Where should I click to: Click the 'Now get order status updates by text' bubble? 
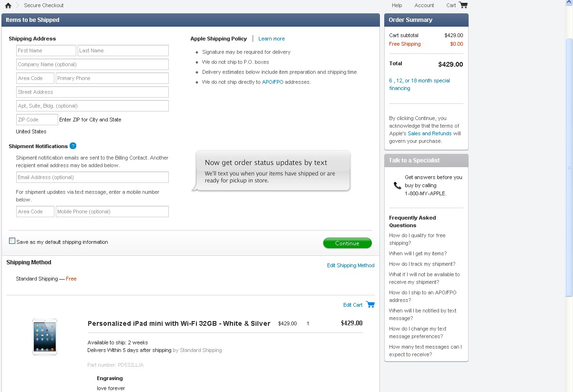pyautogui.click(x=271, y=171)
